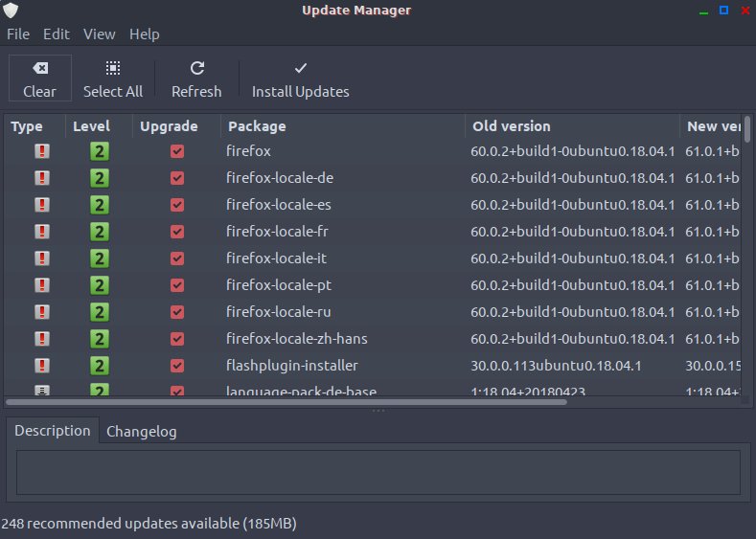Screen dimensions: 756x539
Task: Click the Refresh toolbar icon
Action: coord(196,68)
